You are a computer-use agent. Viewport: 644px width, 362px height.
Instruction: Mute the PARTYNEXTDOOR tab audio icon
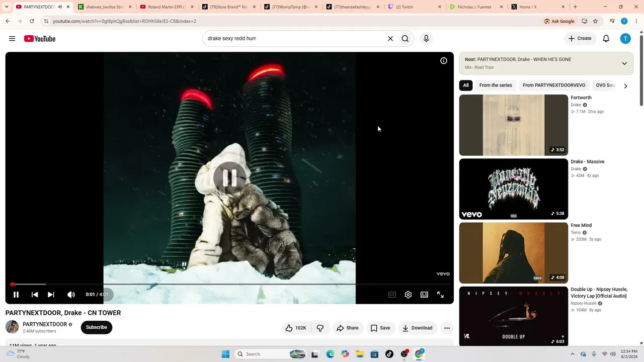(60, 7)
